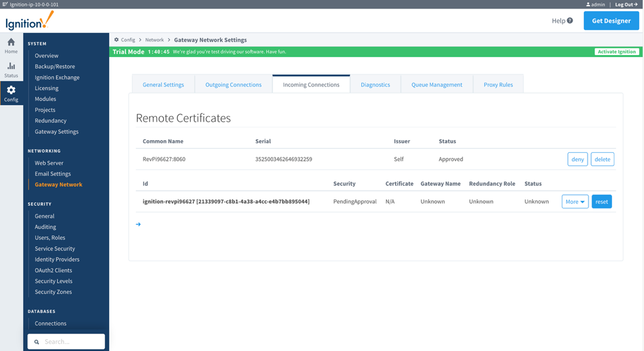Delete the RevPi96627:8060 certificate
Screen dimensions: 644x351
[x=602, y=159]
